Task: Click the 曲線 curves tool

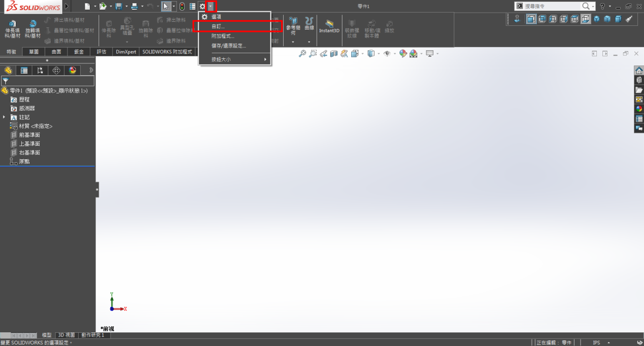Action: pyautogui.click(x=309, y=24)
